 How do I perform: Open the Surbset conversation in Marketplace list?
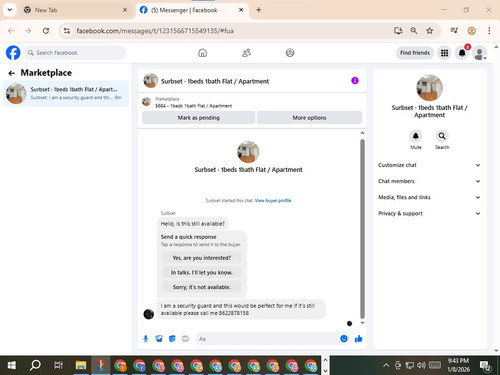(66, 93)
